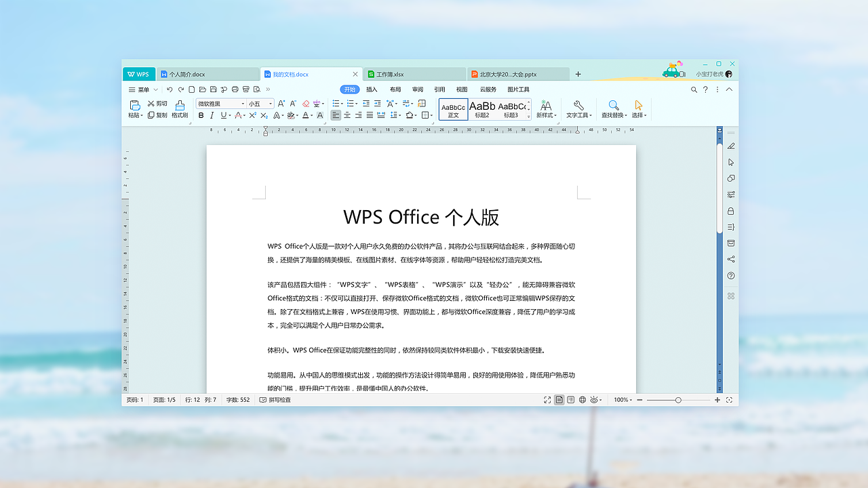Click the cursor select icon in right sidebar
The image size is (868, 488).
coord(731,162)
